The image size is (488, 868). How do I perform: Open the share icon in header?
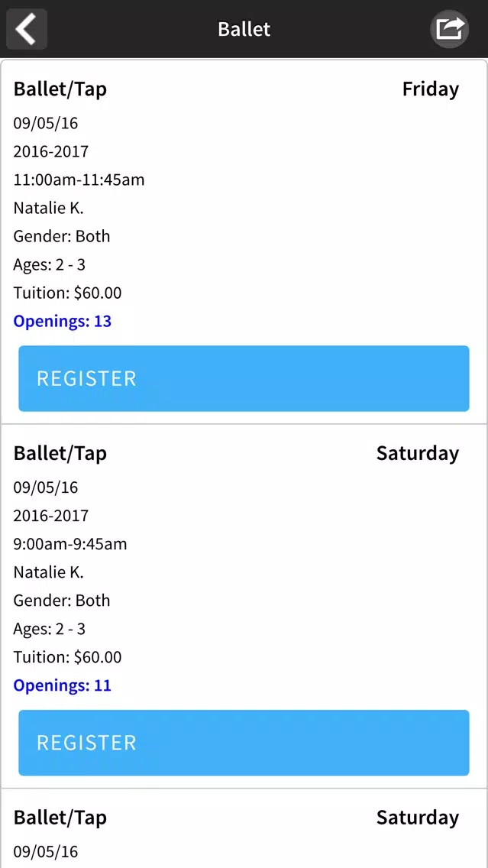[449, 29]
